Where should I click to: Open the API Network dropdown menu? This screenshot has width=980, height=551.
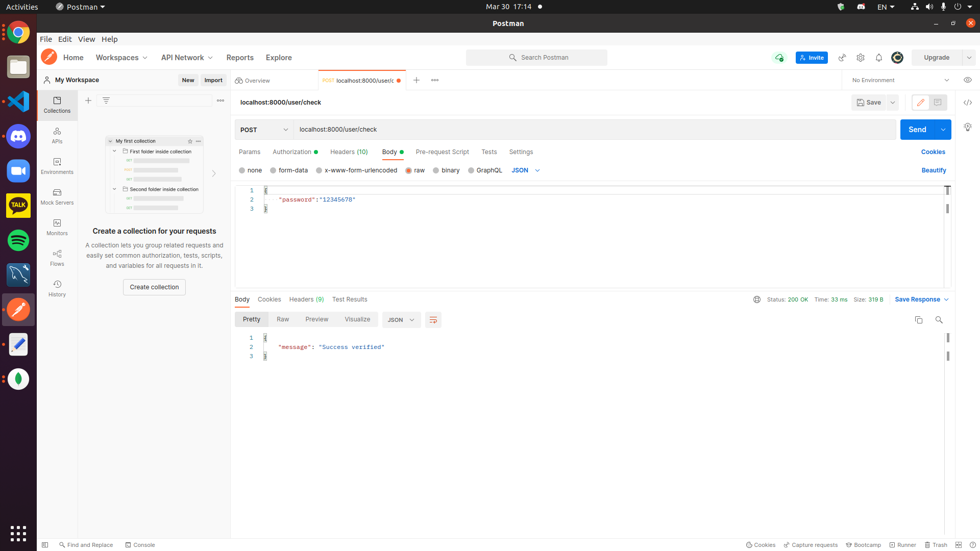click(187, 58)
